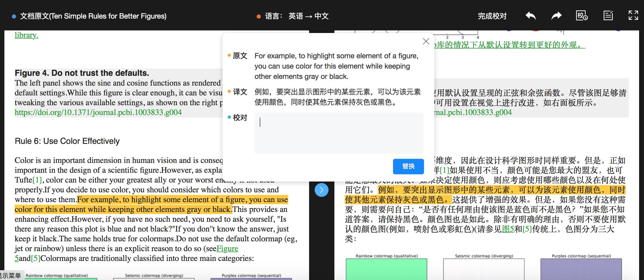Click the redo arrow icon
The height and width of the screenshot is (280, 644).
tap(556, 15)
